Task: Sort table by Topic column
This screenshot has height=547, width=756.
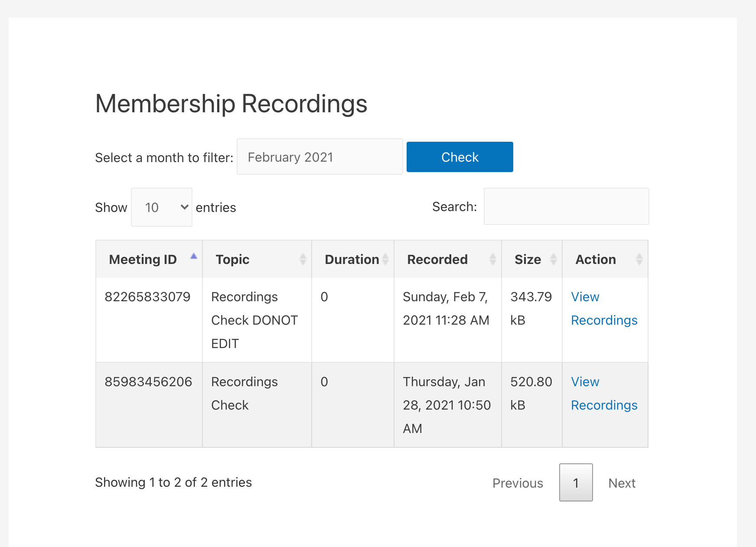Action: click(x=257, y=259)
